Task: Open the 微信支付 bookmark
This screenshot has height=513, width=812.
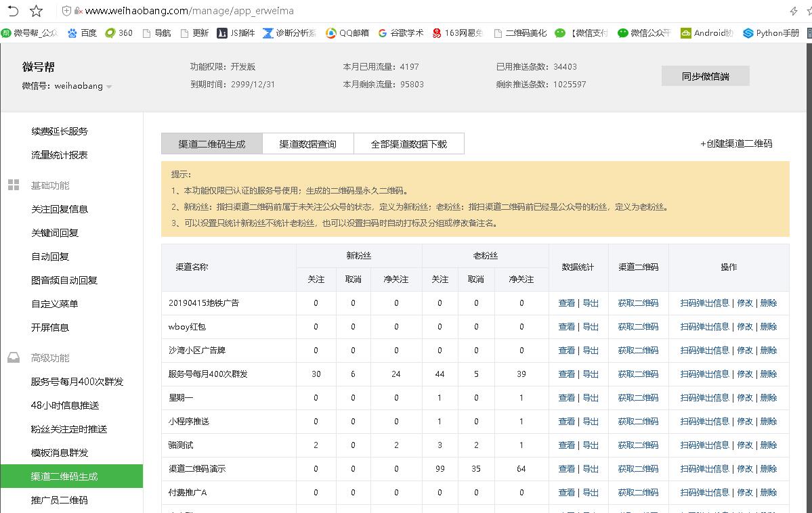Action: 581,33
